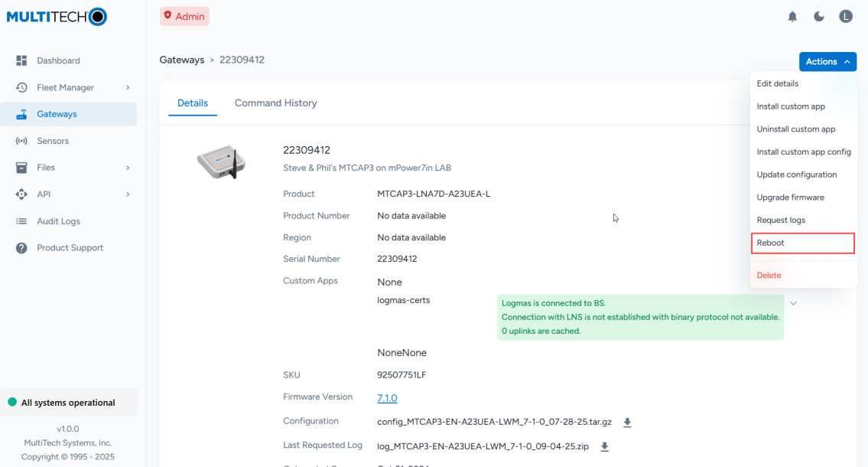Click the Fleet Manager history icon
868x467 pixels.
21,87
